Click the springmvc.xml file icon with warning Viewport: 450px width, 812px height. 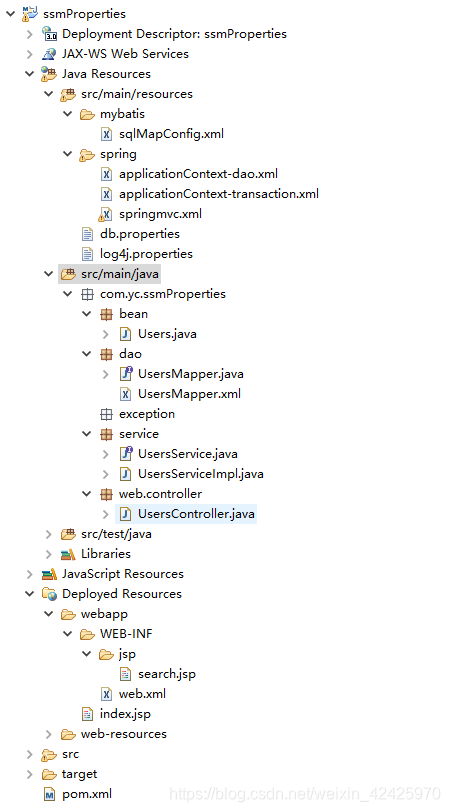[105, 214]
